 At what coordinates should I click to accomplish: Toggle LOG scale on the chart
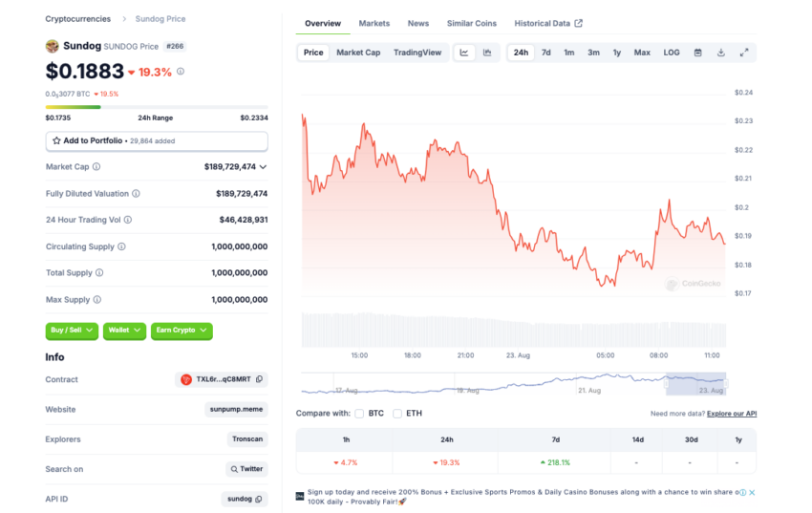(x=672, y=53)
